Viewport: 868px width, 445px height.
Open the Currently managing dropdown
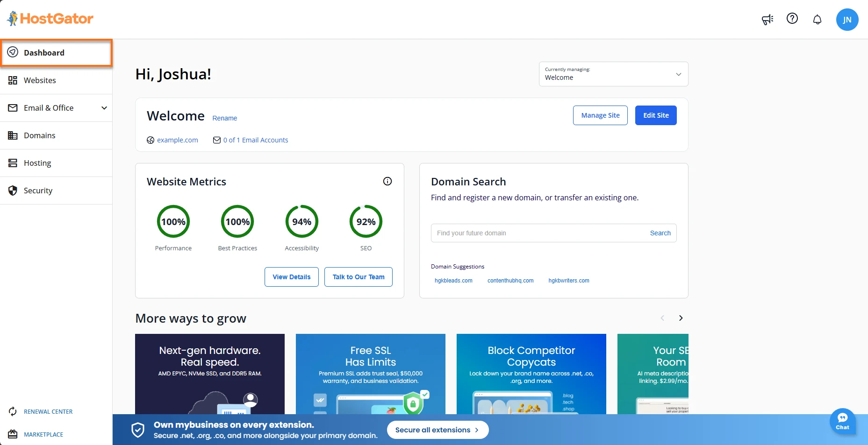point(613,74)
